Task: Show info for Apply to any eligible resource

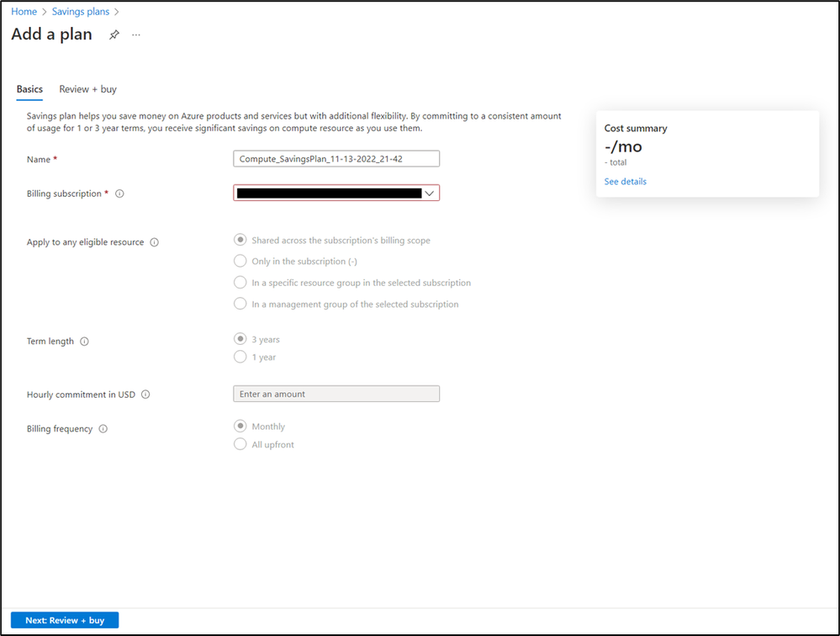Action: [154, 242]
